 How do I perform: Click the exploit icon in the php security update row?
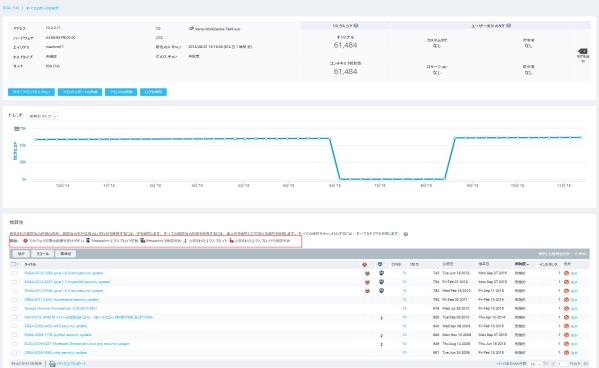coord(381,344)
